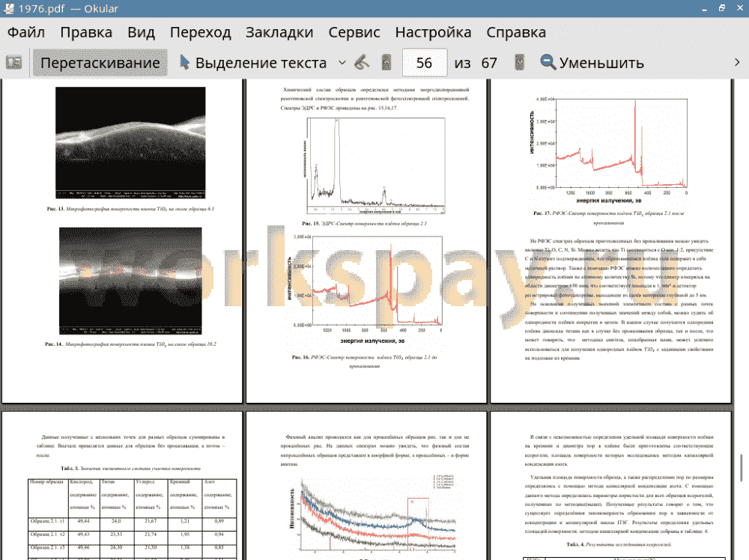Minimize the Okular window

[x=704, y=8]
